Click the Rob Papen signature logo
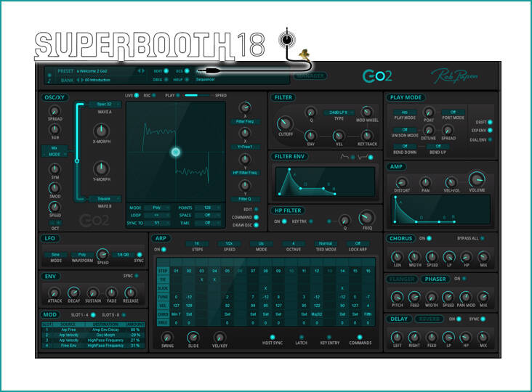Viewport: 532px width, 392px height. 454,76
